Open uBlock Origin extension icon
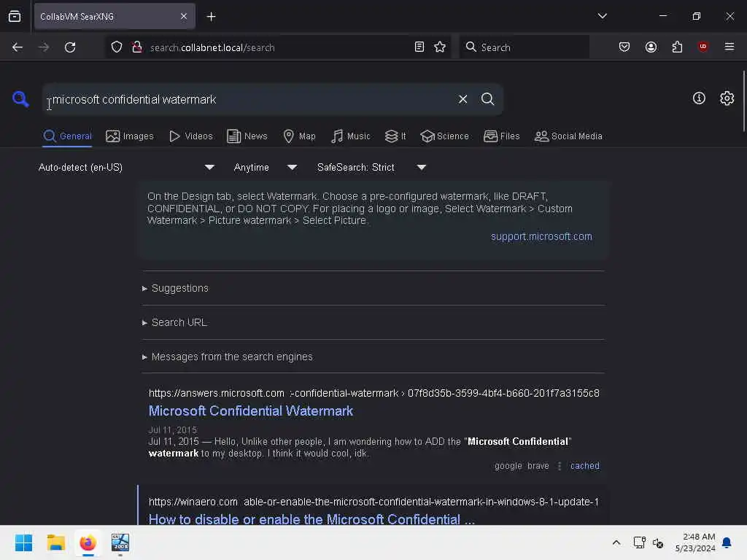 point(703,47)
